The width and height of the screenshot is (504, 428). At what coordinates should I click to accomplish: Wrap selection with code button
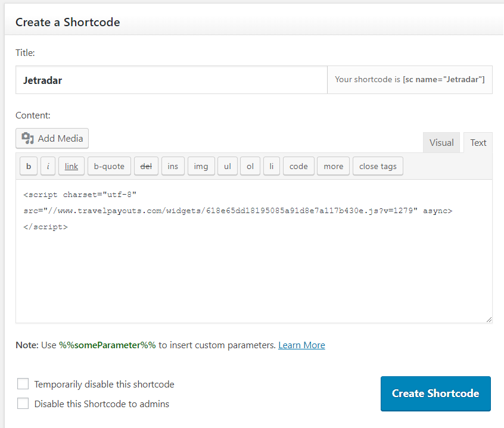[298, 166]
